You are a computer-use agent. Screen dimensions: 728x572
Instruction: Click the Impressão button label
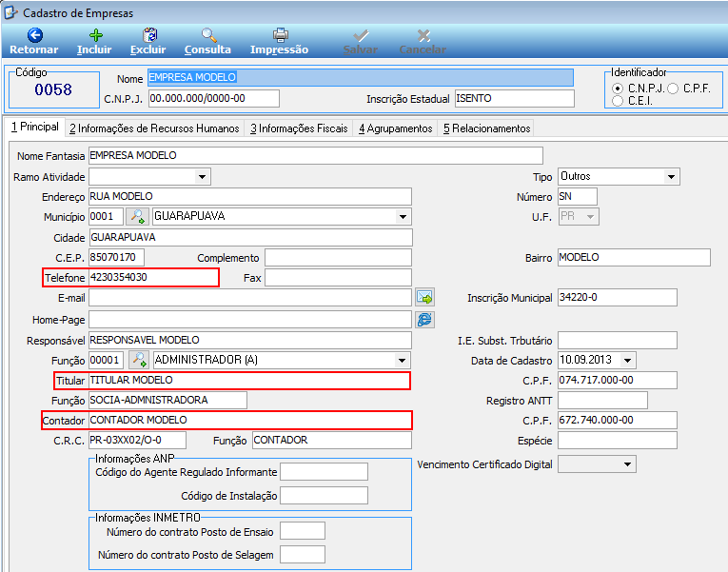(279, 50)
